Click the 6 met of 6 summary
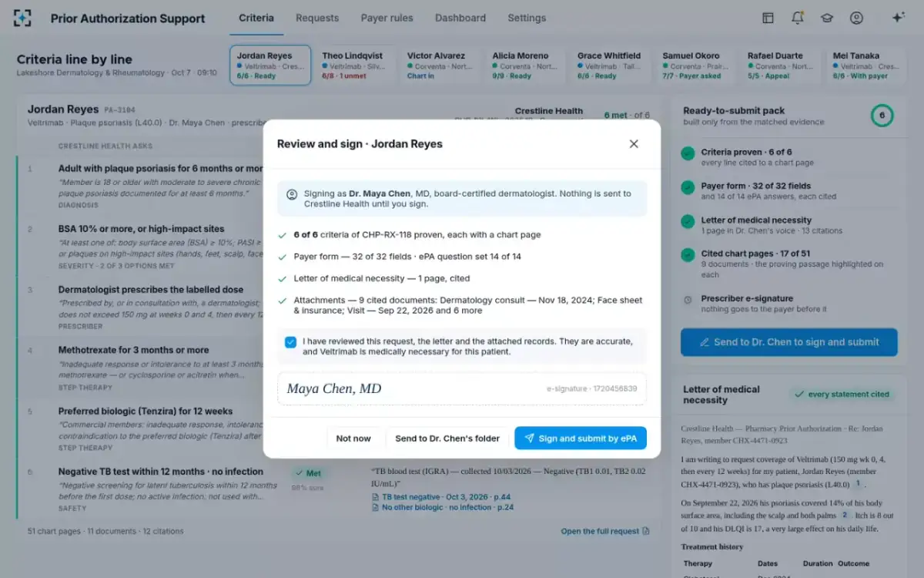This screenshot has width=924, height=578. coord(626,115)
